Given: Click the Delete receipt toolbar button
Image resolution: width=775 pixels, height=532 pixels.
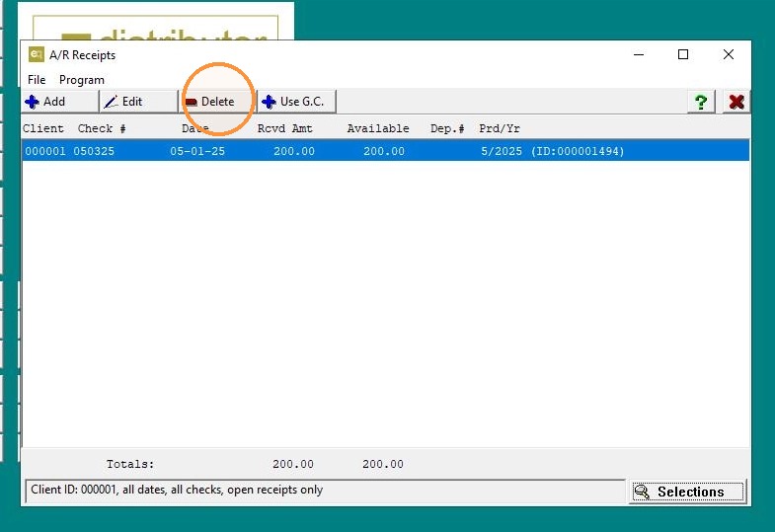Looking at the screenshot, I should [218, 102].
